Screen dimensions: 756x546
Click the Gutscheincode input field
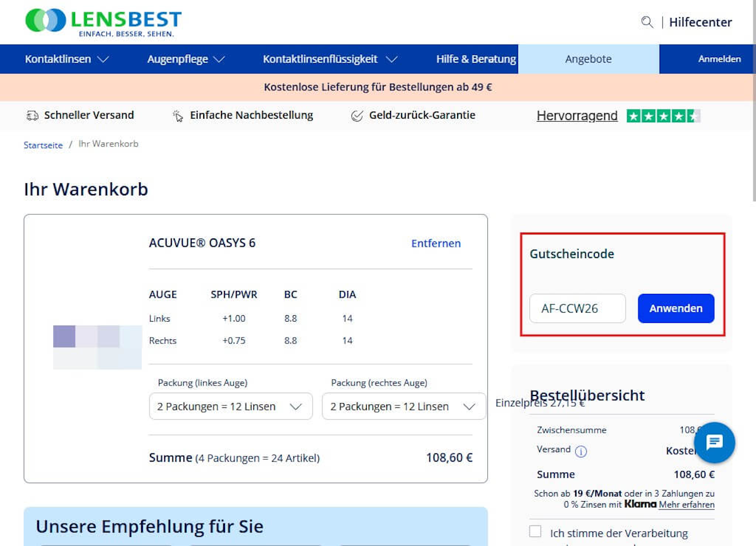578,309
